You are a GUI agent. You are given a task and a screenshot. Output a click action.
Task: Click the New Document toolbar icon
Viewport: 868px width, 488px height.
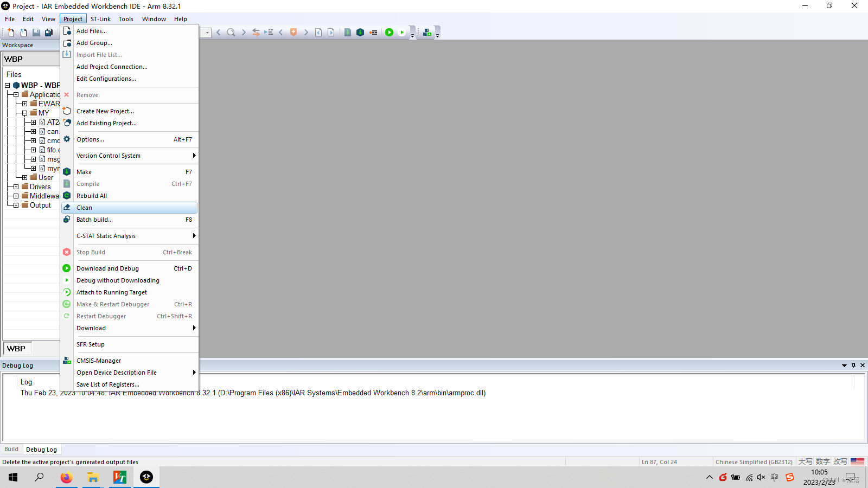11,33
